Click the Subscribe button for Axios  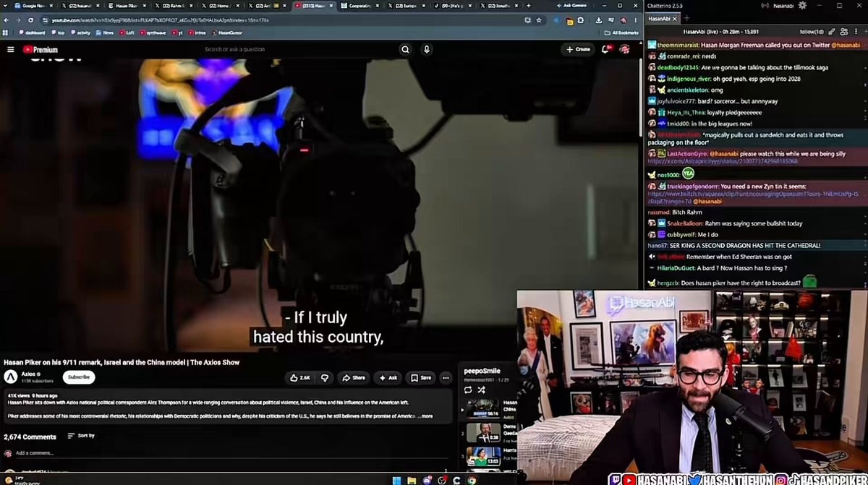click(79, 377)
